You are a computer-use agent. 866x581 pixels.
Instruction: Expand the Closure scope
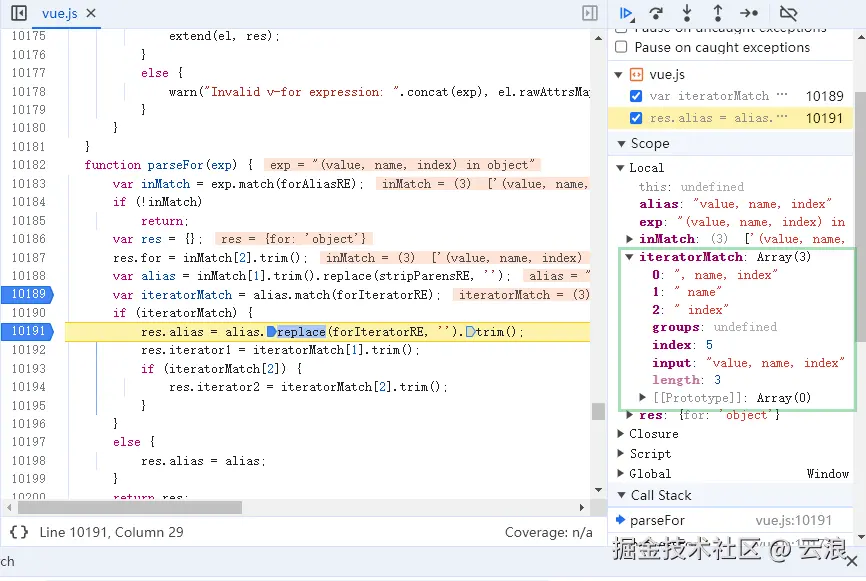[620, 434]
